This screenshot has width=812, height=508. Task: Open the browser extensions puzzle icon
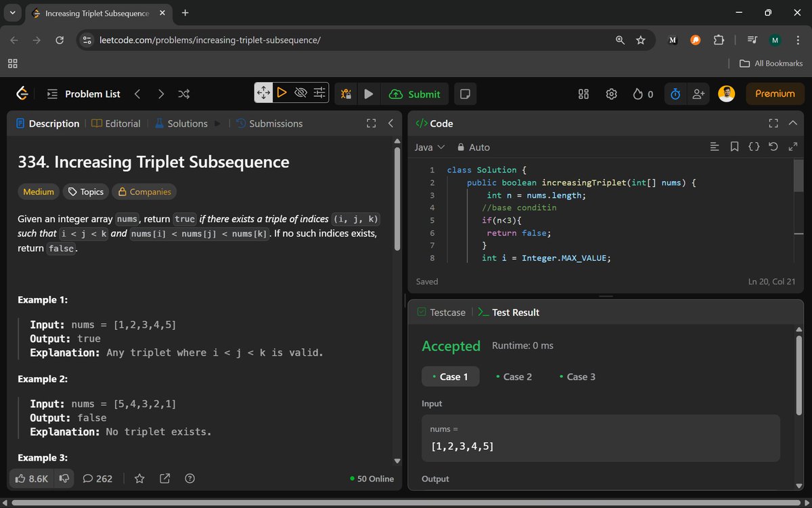719,40
